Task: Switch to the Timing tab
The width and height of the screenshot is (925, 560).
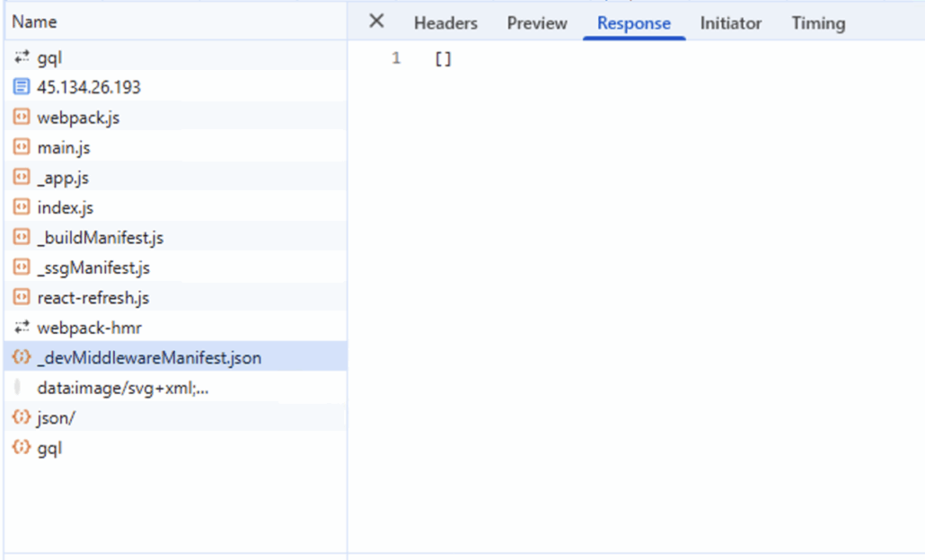Action: 818,23
